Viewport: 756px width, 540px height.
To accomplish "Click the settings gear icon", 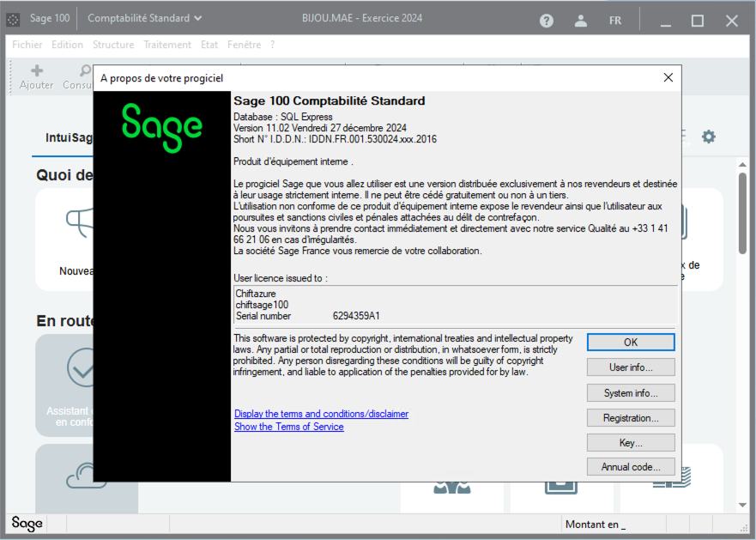I will 708,137.
